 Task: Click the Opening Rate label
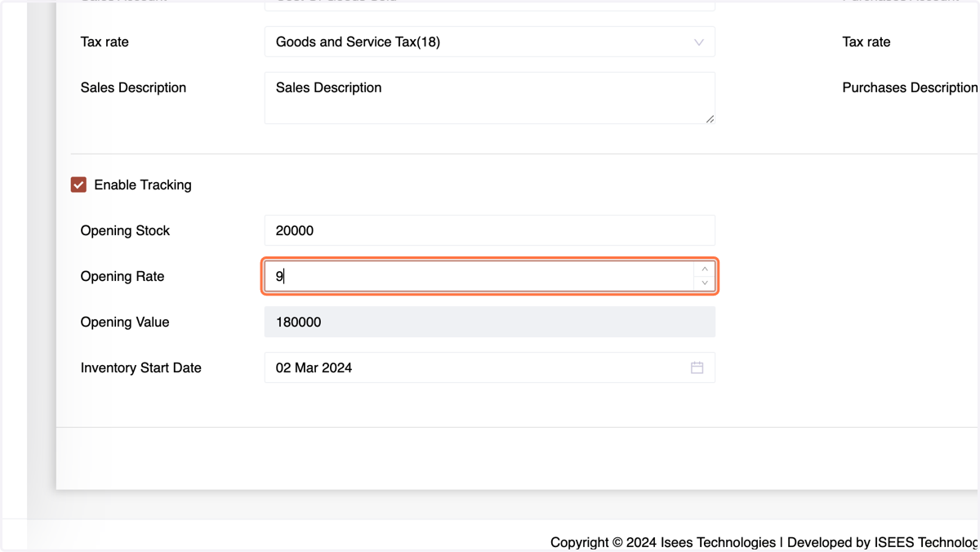[122, 276]
